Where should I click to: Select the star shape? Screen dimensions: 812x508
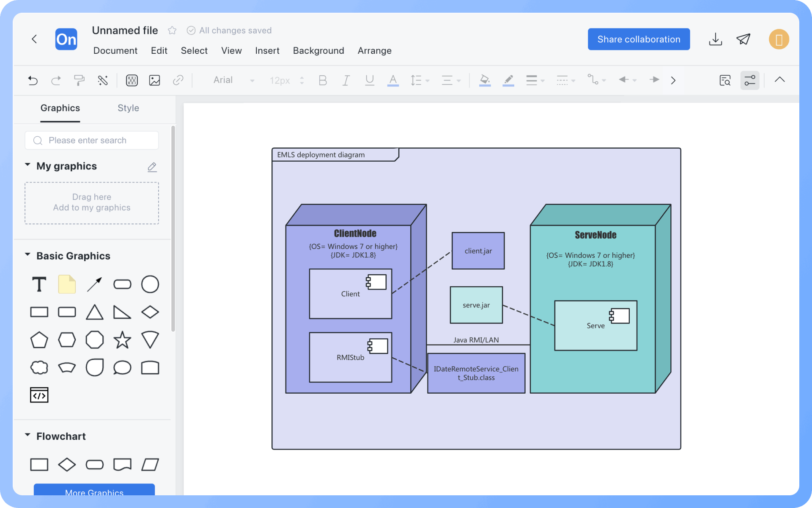point(122,340)
